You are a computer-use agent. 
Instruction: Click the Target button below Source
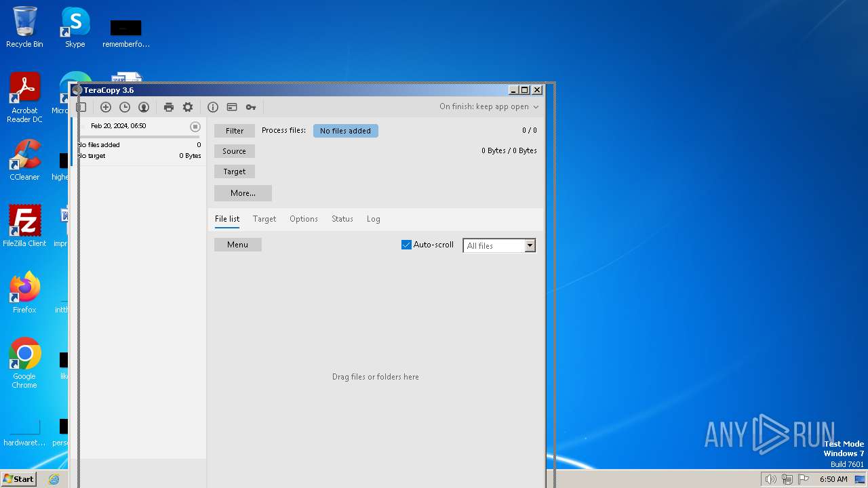(x=235, y=171)
